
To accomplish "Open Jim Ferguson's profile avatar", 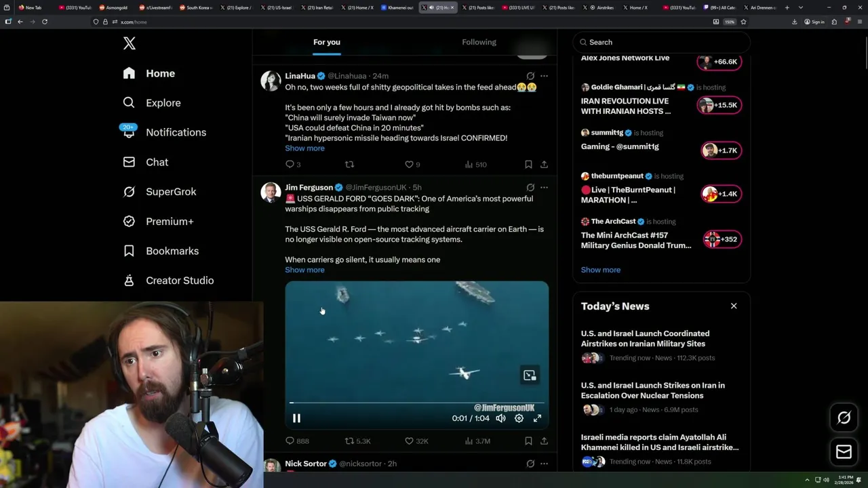I will click(271, 192).
